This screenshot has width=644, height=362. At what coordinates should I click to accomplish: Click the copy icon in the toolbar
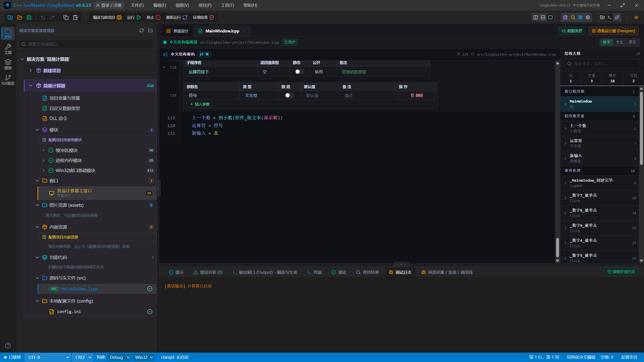pos(66,17)
